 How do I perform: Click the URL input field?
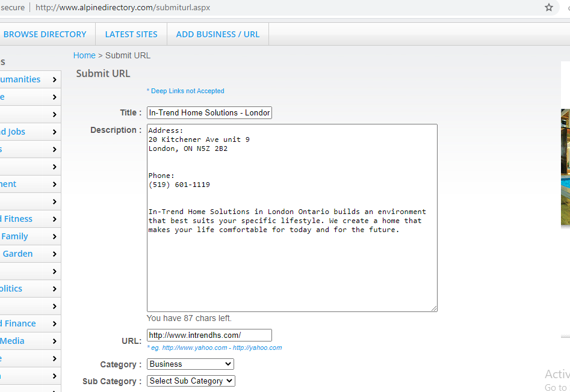pyautogui.click(x=209, y=335)
